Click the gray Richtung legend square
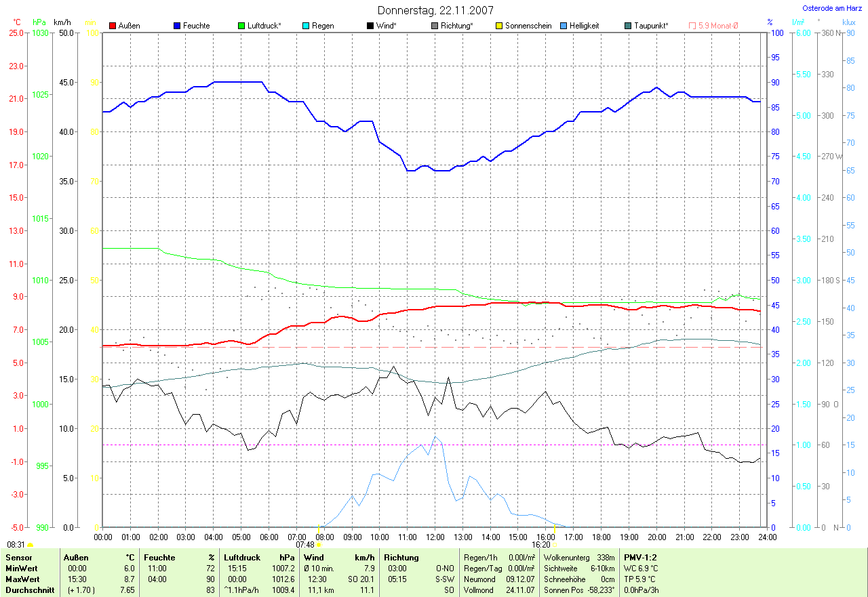868x597 pixels. coord(435,26)
